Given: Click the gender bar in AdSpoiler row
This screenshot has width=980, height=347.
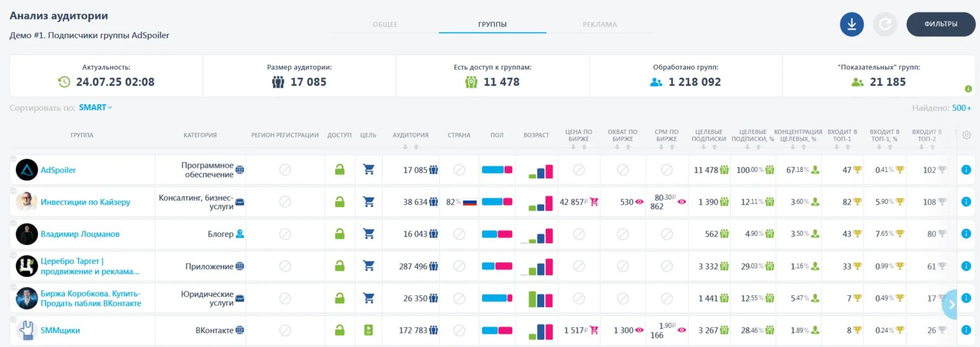Looking at the screenshot, I should (x=497, y=170).
